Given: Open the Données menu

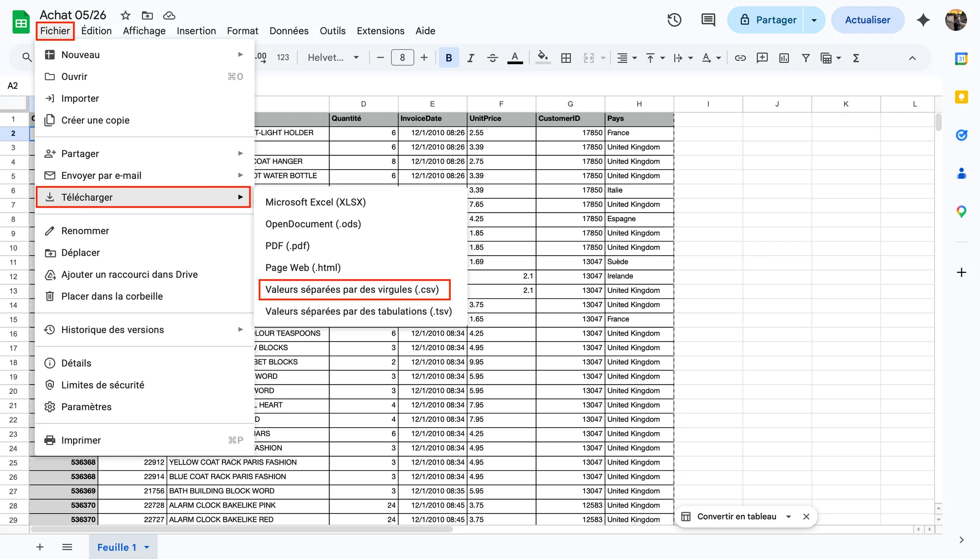Looking at the screenshot, I should (x=289, y=31).
